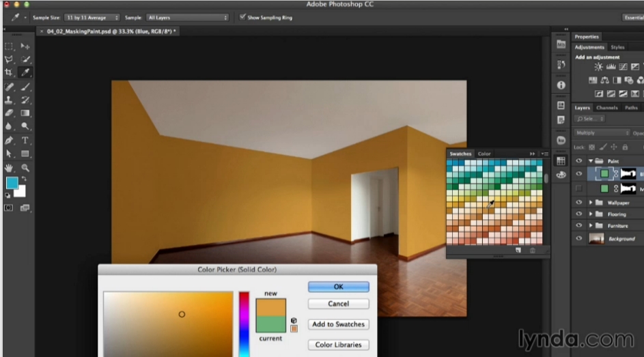
Task: Select the Eyedropper tool in toolbox
Action: pyautogui.click(x=25, y=72)
